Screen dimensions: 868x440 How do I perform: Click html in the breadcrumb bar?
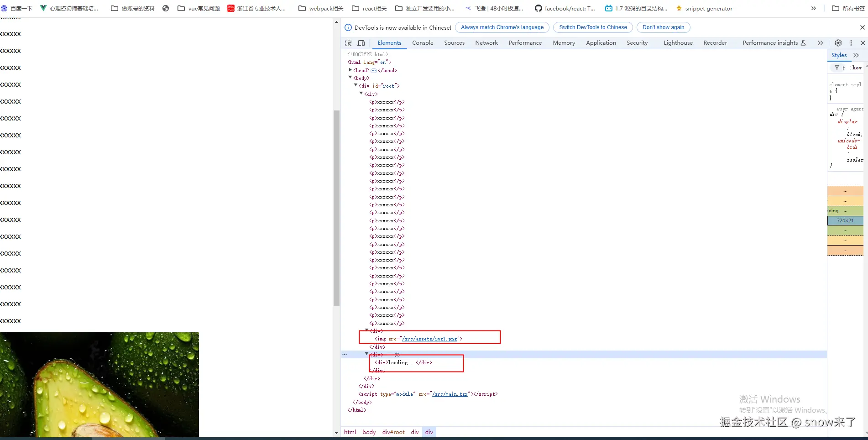350,432
